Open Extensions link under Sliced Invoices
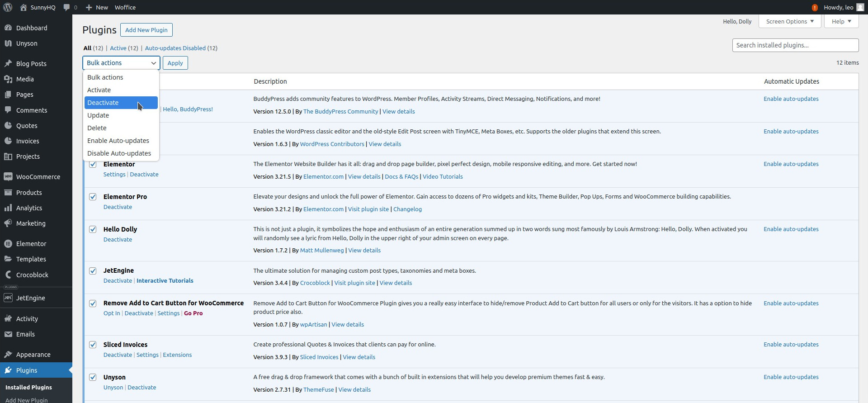The image size is (868, 403). pyautogui.click(x=177, y=355)
